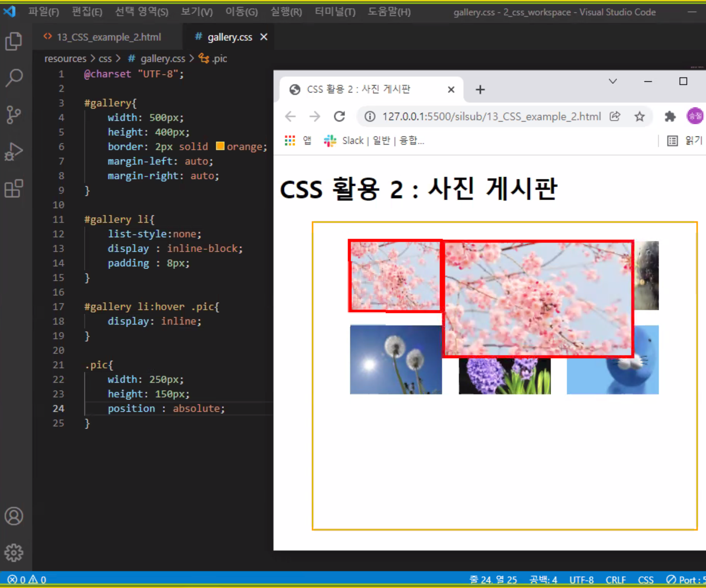Image resolution: width=706 pixels, height=588 pixels.
Task: Open the Chrome extensions puzzle icon
Action: click(670, 117)
